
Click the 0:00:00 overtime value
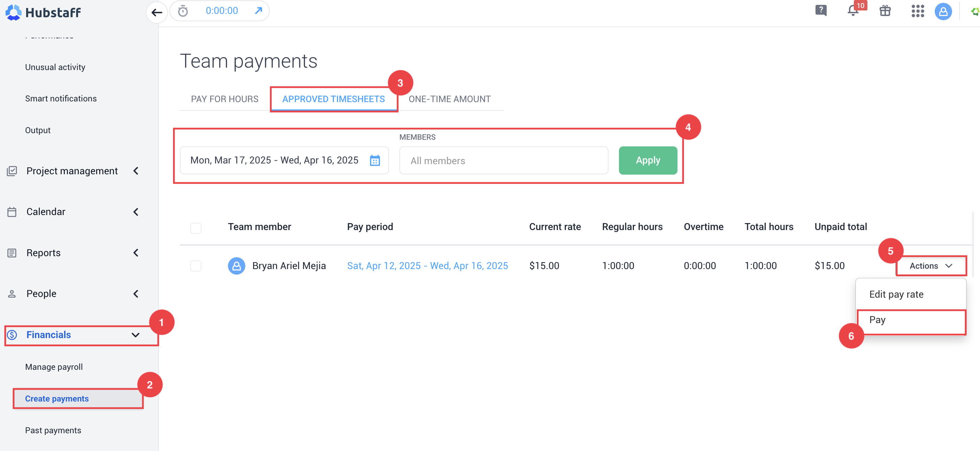[699, 266]
